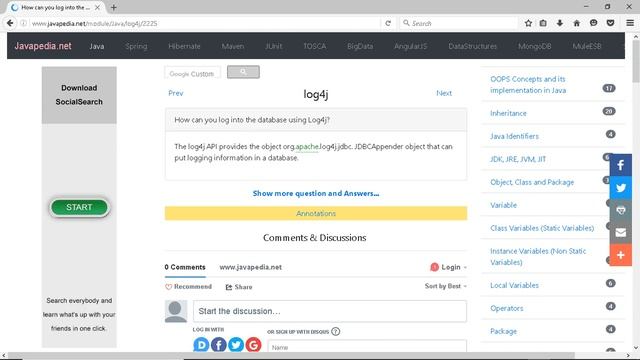Click the Javapedia.net site logo
The height and width of the screenshot is (360, 640).
[43, 46]
